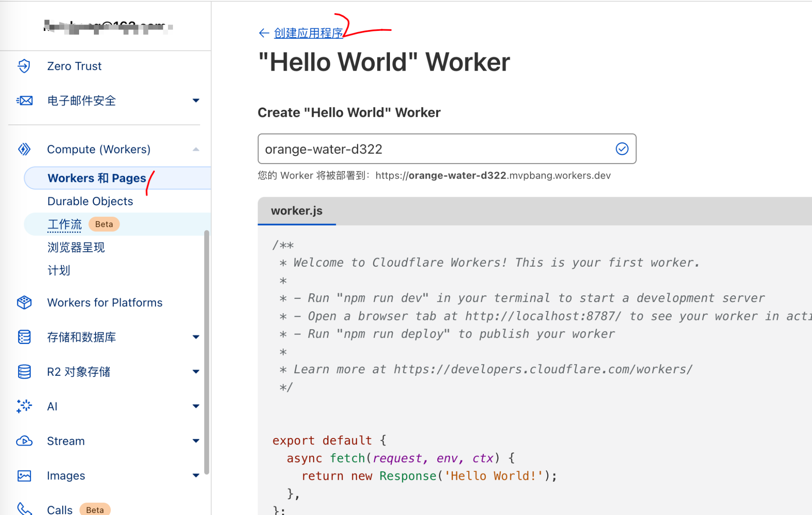Viewport: 812px width, 515px height.
Task: Click the worker name input field
Action: click(x=436, y=149)
